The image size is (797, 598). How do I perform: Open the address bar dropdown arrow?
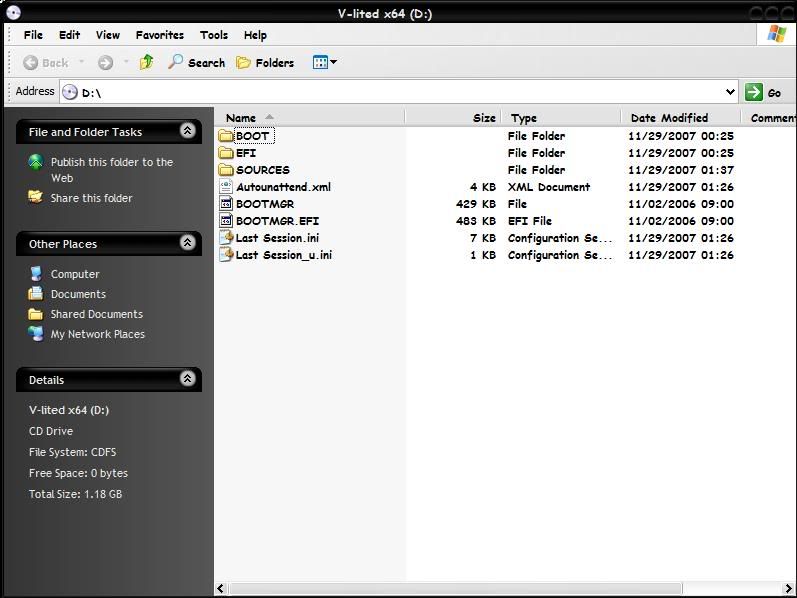point(729,92)
